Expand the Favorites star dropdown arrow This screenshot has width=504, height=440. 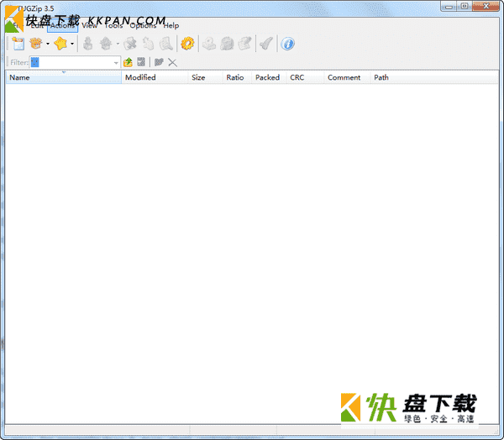click(72, 44)
